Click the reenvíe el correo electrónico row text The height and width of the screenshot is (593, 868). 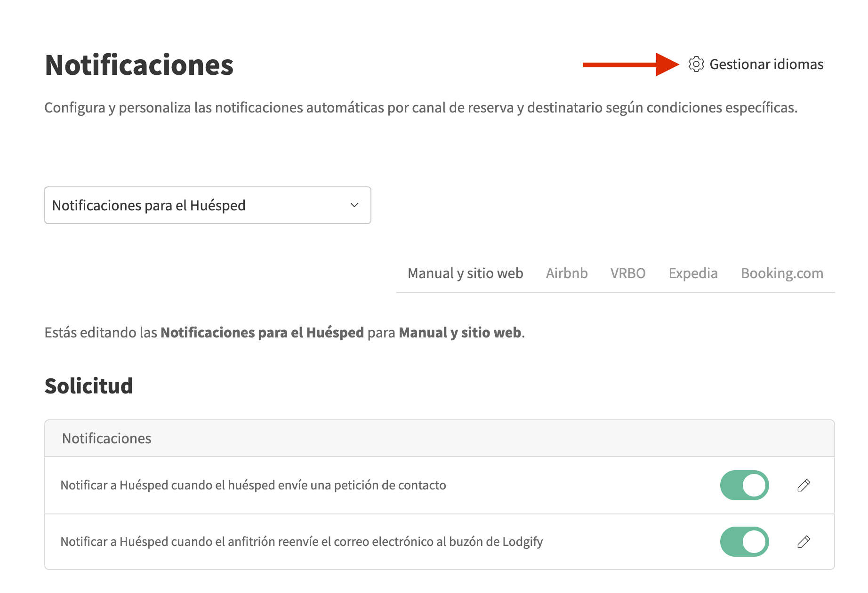pos(301,542)
